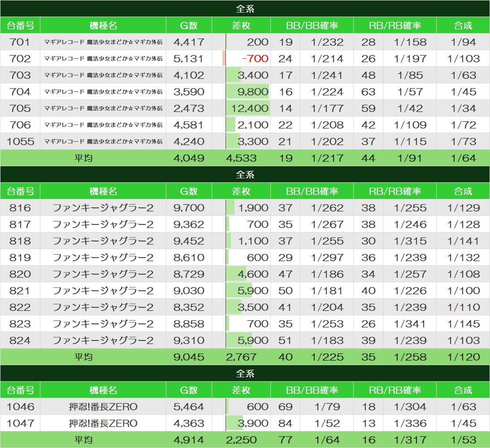Click the 1/158 RB rate in row 701

click(x=410, y=42)
